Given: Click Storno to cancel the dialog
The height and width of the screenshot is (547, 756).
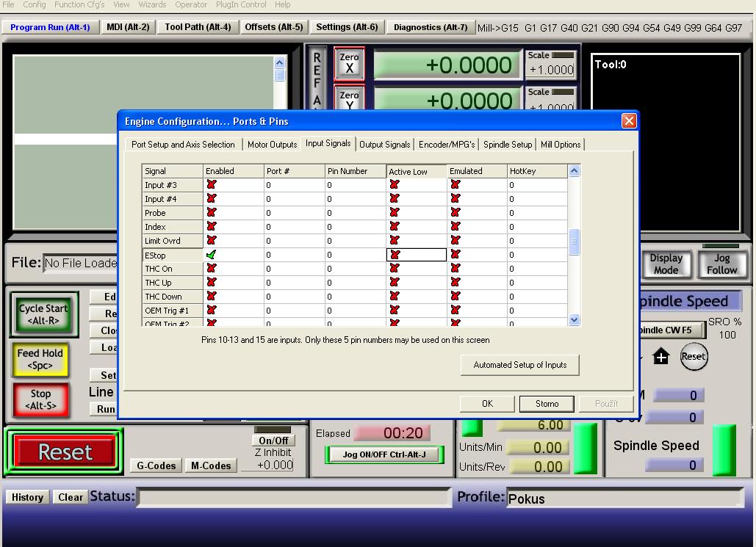Looking at the screenshot, I should click(547, 404).
